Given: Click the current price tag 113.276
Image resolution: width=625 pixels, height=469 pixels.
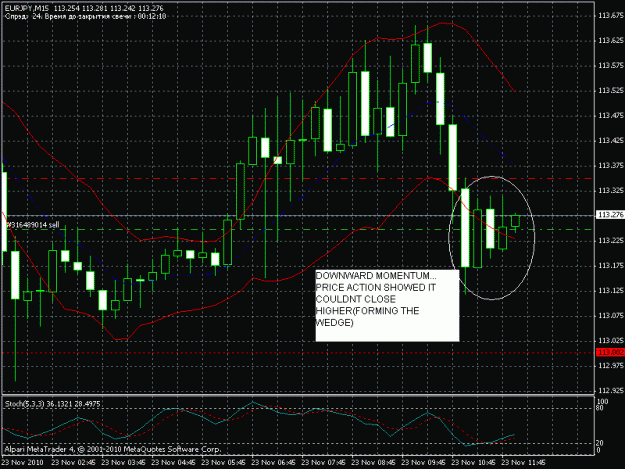Looking at the screenshot, I should [x=610, y=215].
